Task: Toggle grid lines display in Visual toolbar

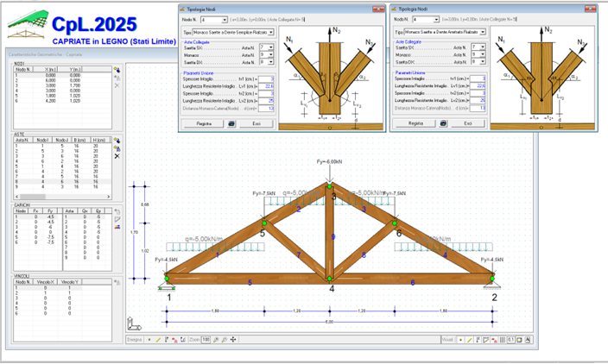Action: [503, 340]
